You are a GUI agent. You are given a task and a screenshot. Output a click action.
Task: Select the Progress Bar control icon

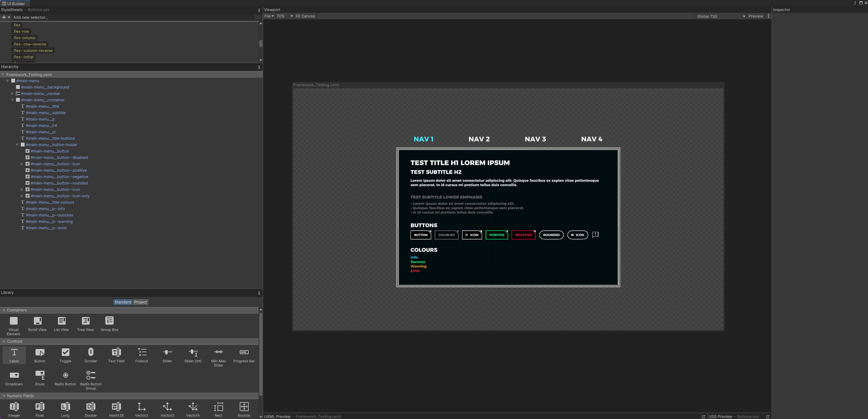244,352
